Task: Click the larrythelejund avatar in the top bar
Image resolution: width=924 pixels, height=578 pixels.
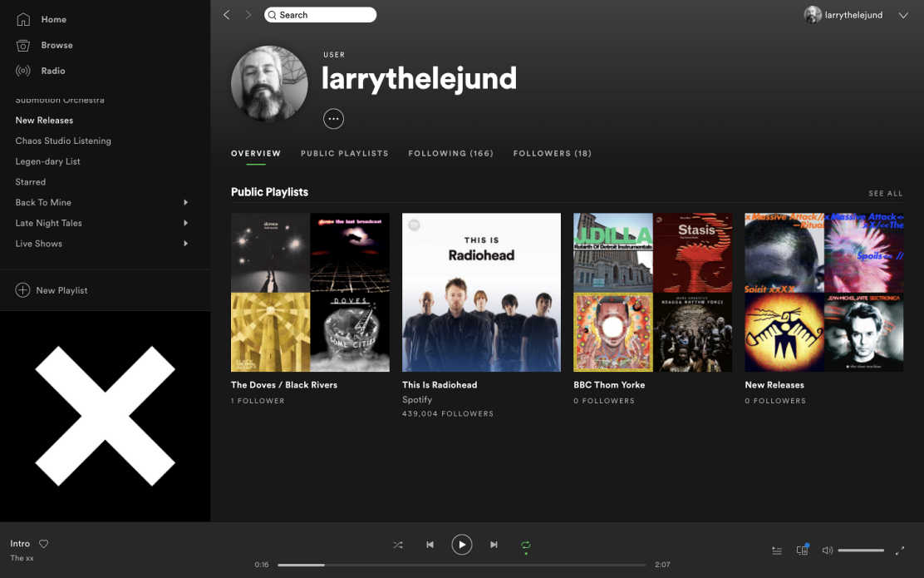Action: coord(813,15)
